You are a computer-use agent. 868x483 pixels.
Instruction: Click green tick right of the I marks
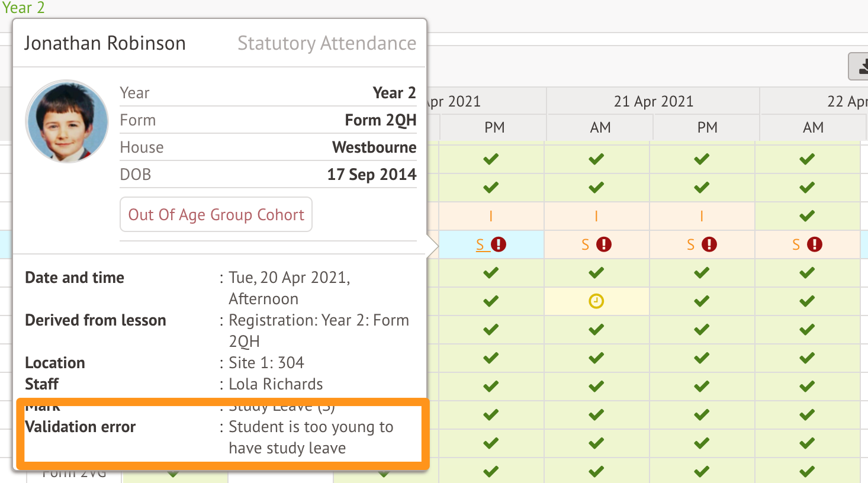(x=807, y=216)
